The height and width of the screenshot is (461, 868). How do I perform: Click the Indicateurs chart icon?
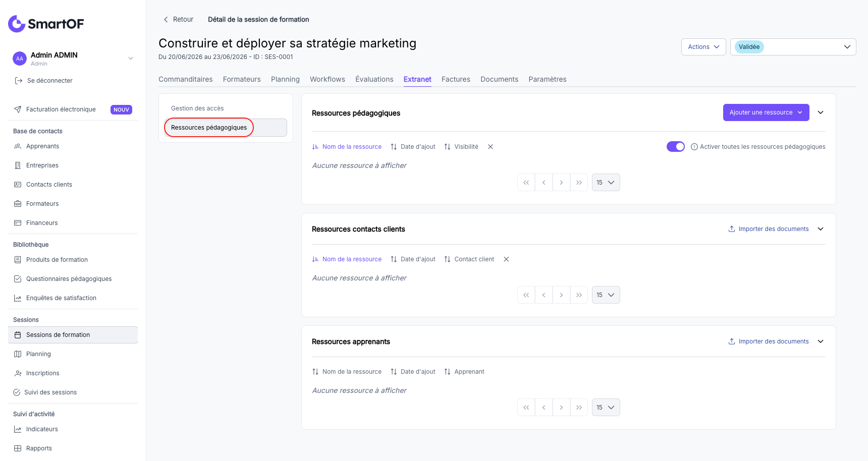(x=18, y=429)
